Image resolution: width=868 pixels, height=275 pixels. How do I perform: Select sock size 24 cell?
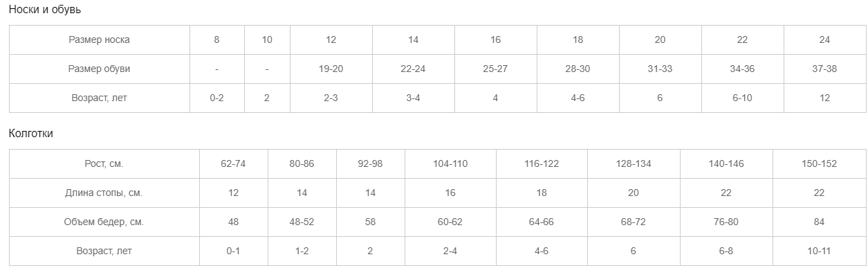(824, 39)
